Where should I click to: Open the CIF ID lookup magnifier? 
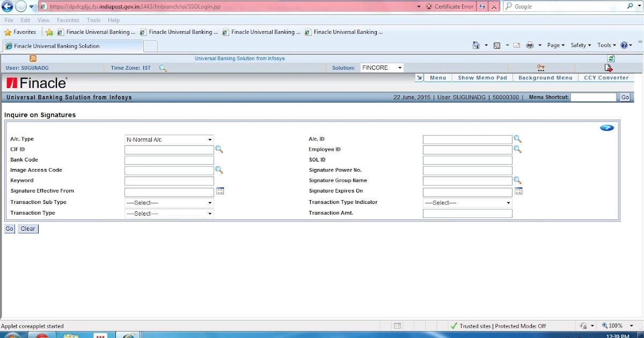(219, 150)
